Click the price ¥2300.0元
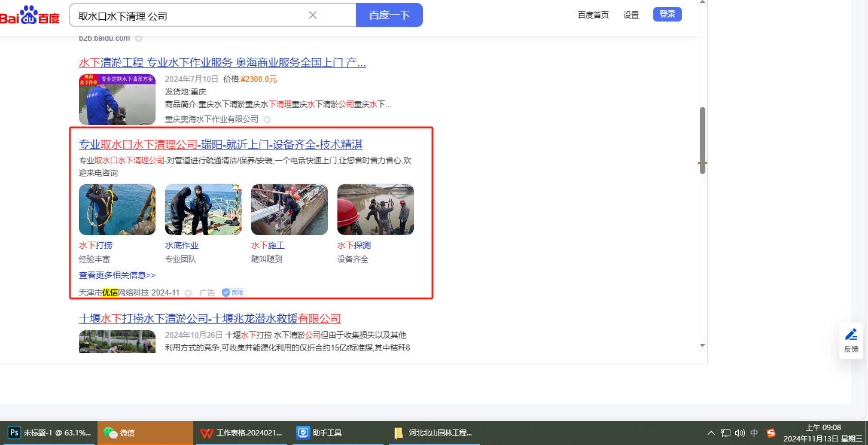Viewport: 868px width, 445px height. pos(258,79)
